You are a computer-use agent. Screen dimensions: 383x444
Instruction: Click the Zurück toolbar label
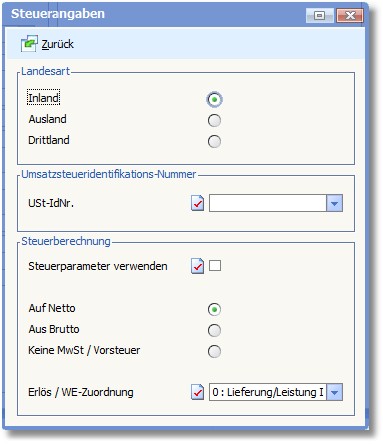coord(57,44)
